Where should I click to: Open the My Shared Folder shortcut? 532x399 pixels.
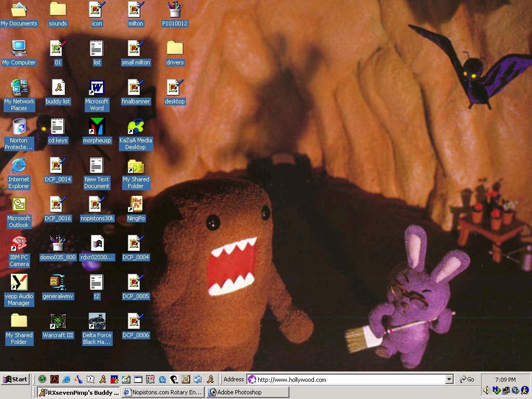(136, 167)
